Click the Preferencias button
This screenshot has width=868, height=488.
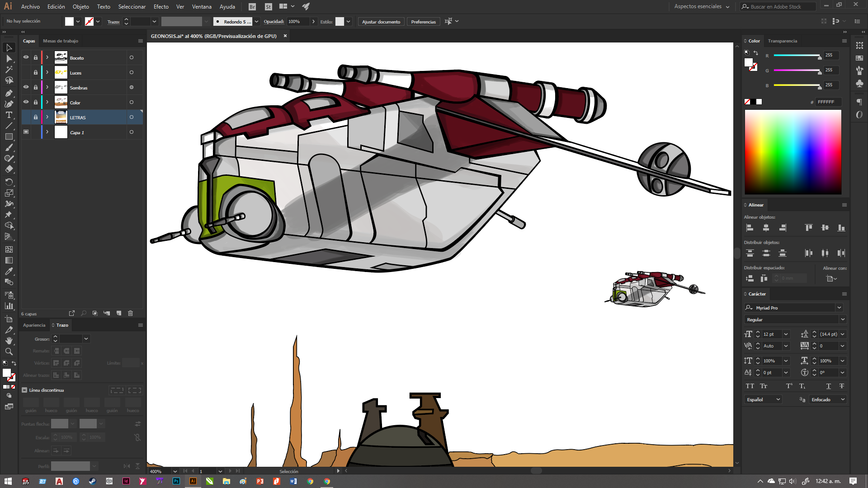[x=424, y=22]
